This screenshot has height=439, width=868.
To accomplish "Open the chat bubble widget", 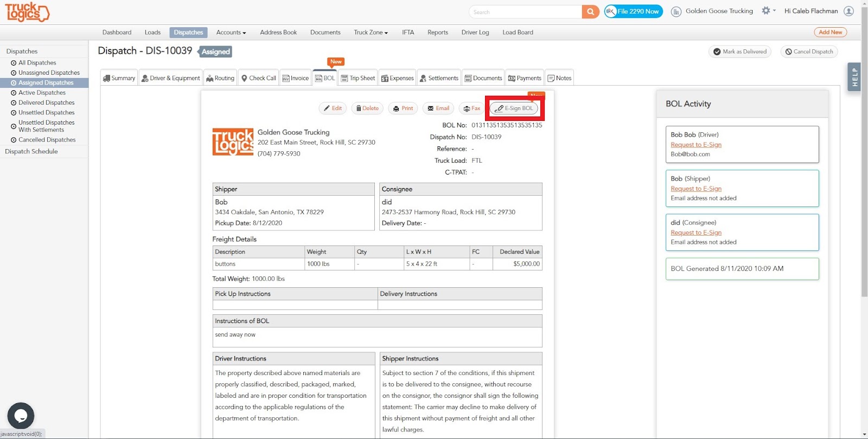I will pyautogui.click(x=21, y=416).
